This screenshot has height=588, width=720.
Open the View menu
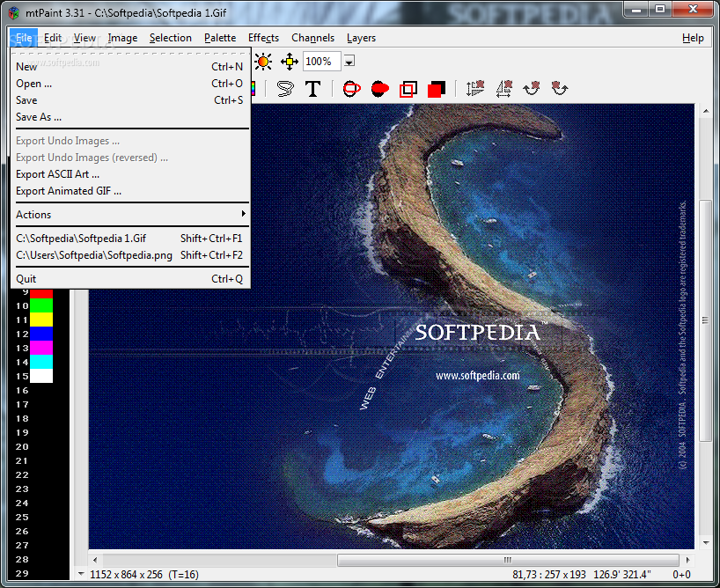coord(85,38)
